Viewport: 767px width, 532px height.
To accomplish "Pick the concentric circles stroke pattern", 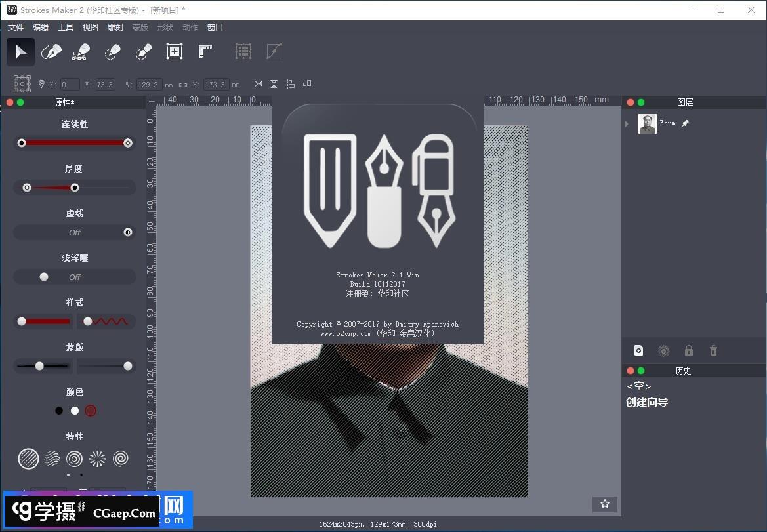I will (75, 459).
